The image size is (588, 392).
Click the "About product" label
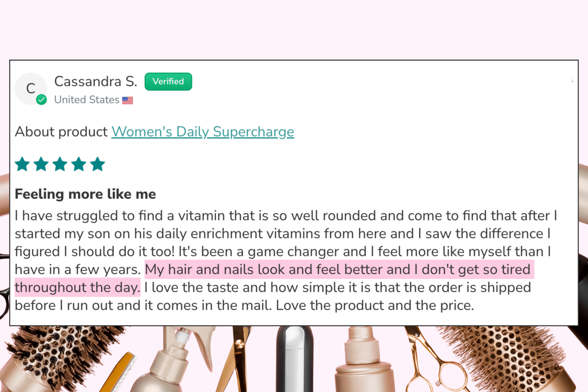click(61, 132)
